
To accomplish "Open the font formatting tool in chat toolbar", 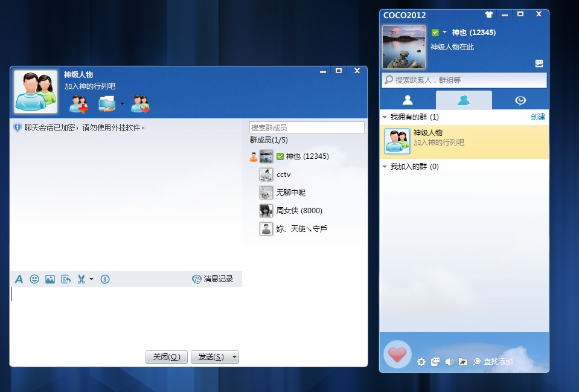I will pyautogui.click(x=19, y=279).
